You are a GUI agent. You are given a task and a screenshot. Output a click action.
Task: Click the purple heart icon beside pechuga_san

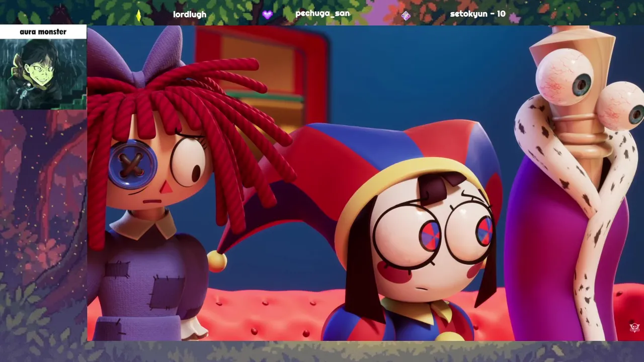coord(267,15)
